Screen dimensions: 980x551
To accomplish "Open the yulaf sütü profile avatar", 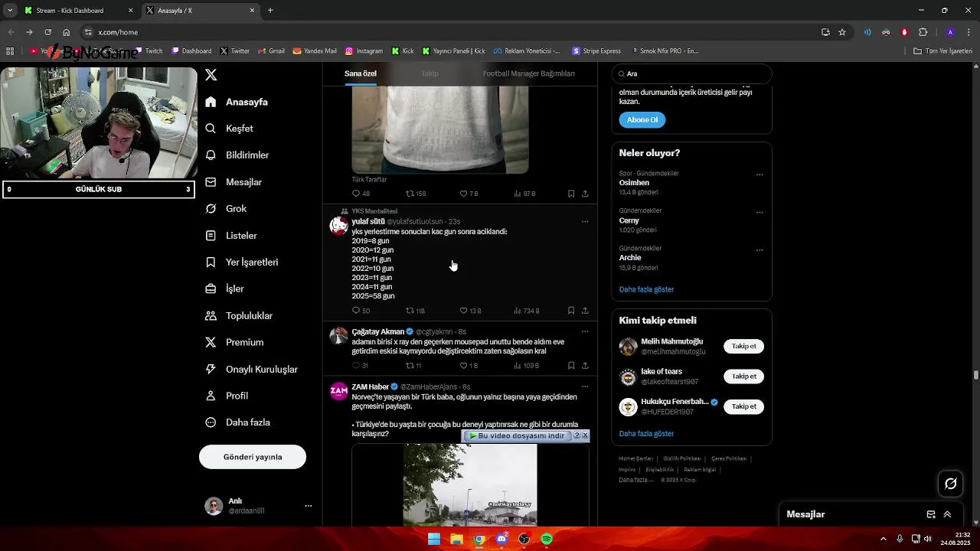I will pyautogui.click(x=338, y=226).
